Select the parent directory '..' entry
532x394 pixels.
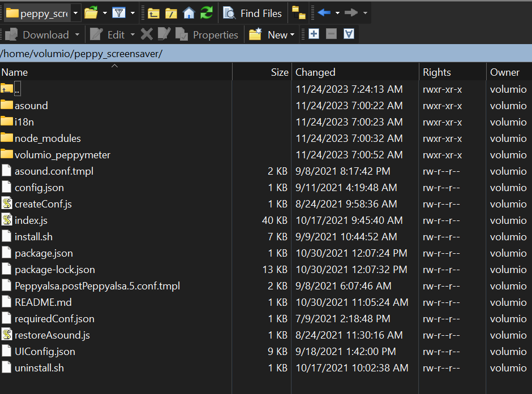pyautogui.click(x=11, y=89)
